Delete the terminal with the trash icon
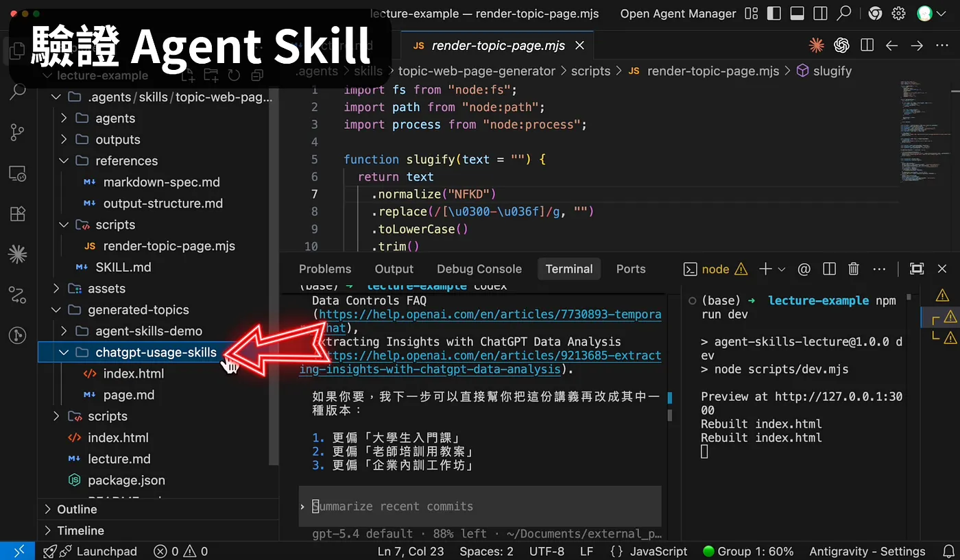 (854, 269)
